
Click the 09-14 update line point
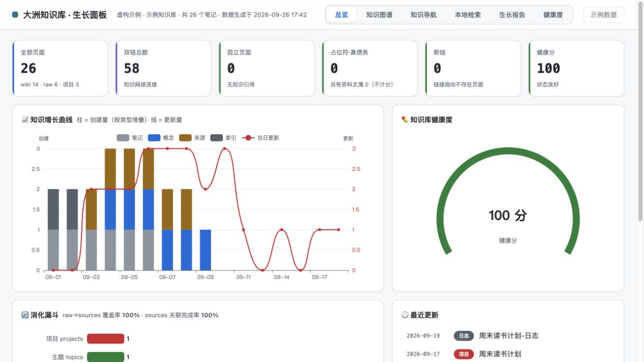[x=282, y=230]
